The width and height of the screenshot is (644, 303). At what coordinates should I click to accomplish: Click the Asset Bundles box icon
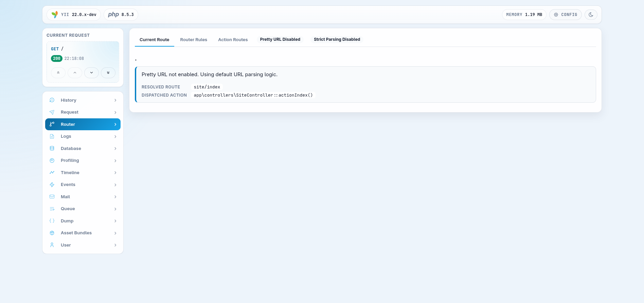click(52, 233)
